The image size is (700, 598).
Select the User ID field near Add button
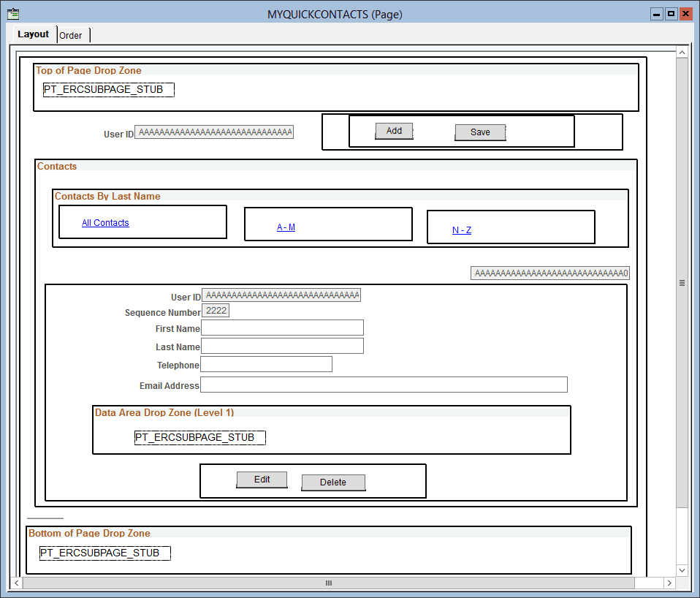(213, 132)
